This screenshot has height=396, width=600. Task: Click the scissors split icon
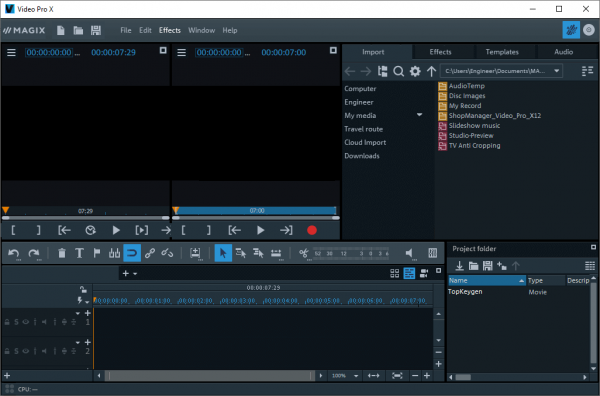(x=304, y=253)
